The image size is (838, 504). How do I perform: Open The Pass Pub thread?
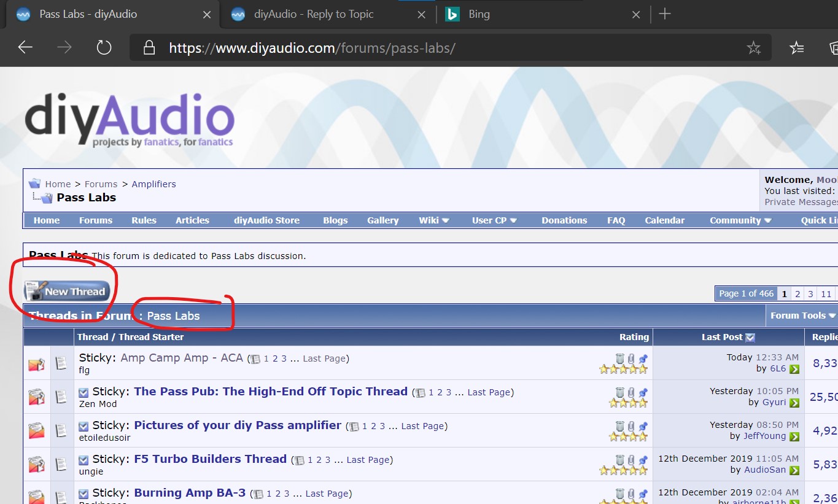(271, 392)
